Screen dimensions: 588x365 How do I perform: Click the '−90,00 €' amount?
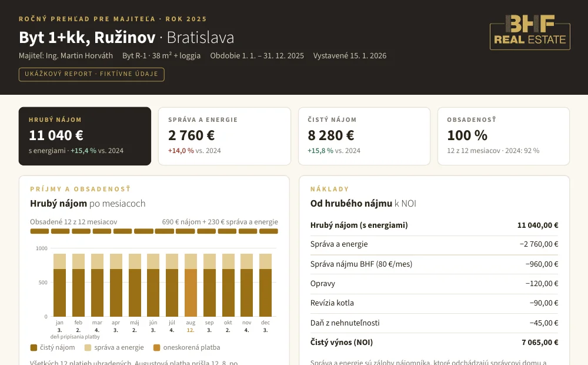tap(544, 303)
